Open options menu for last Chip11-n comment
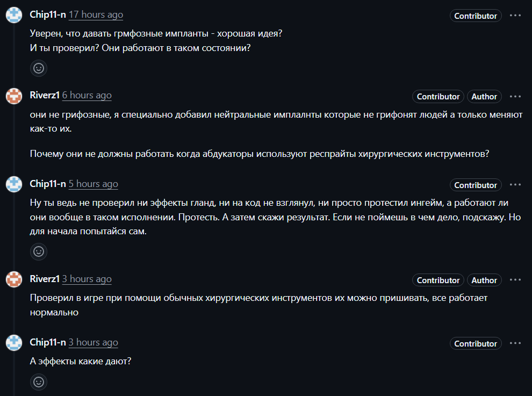 pos(515,343)
